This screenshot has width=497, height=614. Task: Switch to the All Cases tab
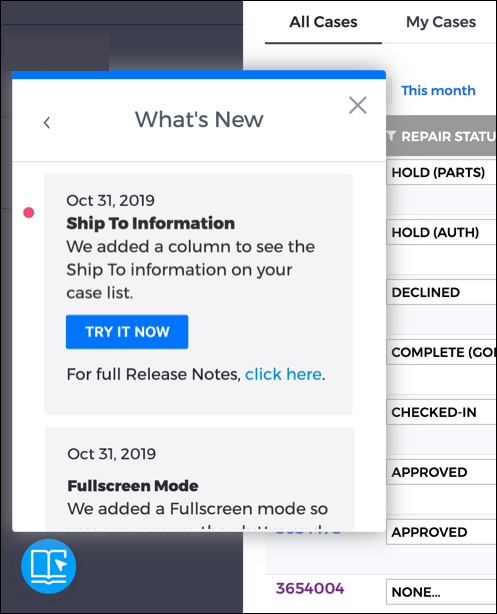(323, 22)
